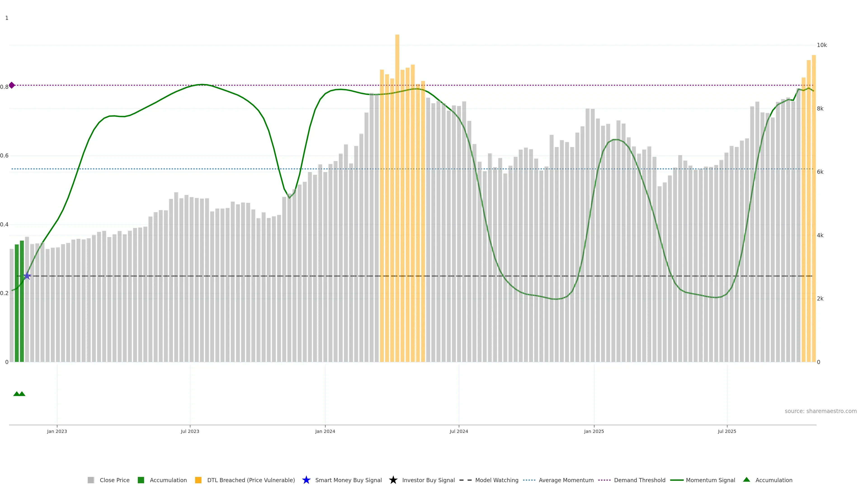Click the blue Smart Money star marker on chart
Screen dimensions: 868x488
(27, 276)
